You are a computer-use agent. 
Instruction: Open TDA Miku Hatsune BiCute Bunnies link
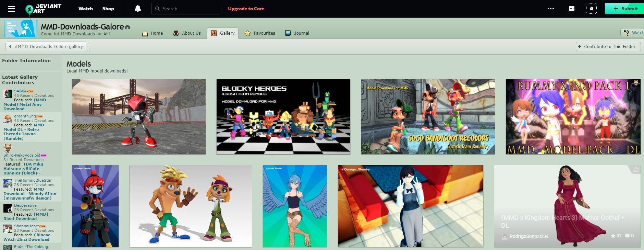[23, 169]
